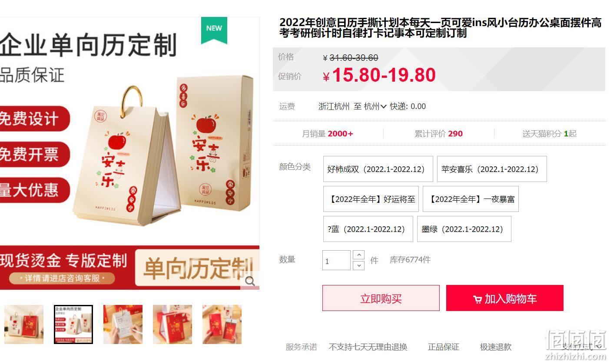The image size is (610, 364).
Task: Click the green NEW ribbon badge
Action: click(x=214, y=30)
